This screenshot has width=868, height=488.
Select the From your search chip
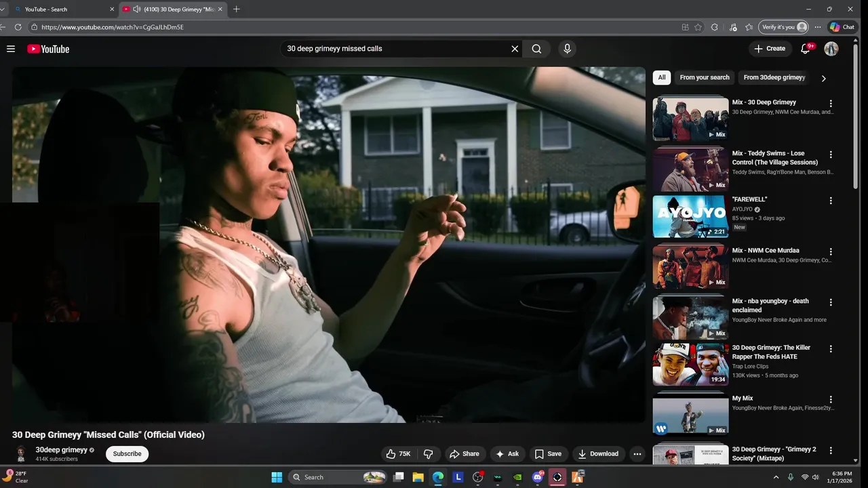pyautogui.click(x=705, y=77)
